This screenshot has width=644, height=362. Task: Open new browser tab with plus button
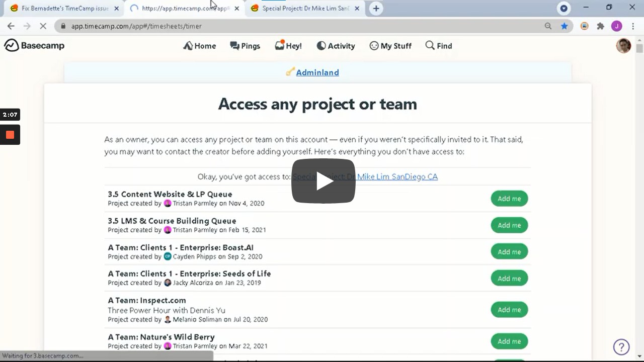point(376,8)
